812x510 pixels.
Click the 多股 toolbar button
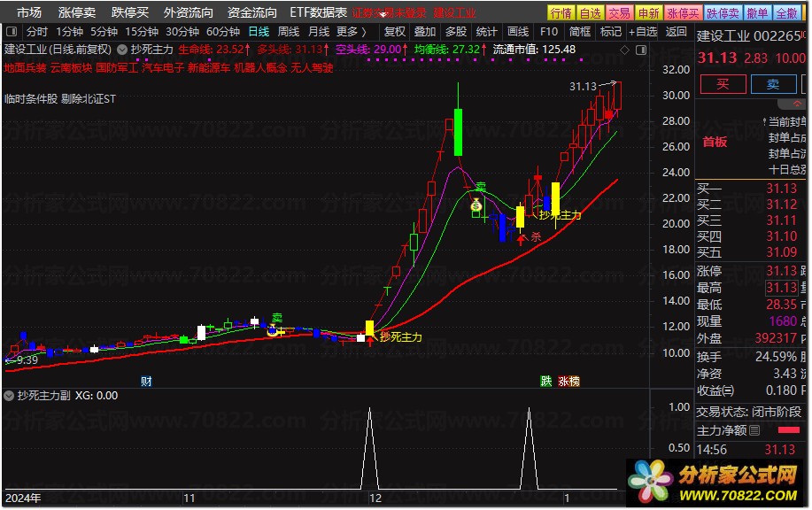[x=456, y=32]
